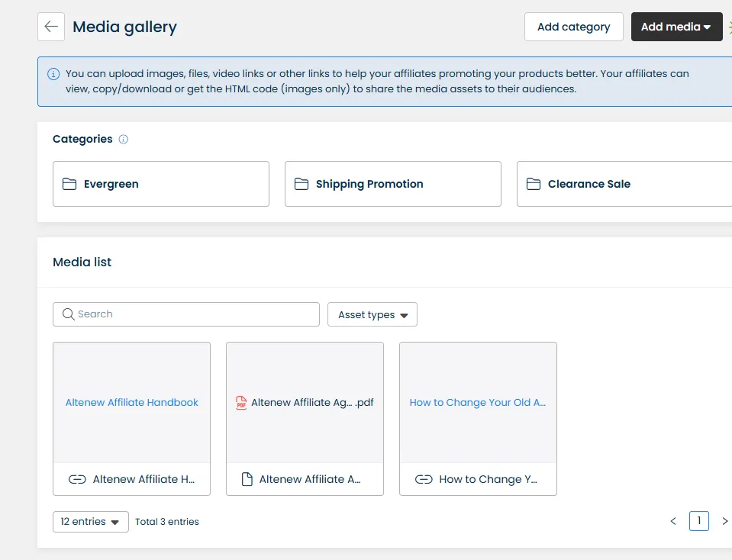Select page 1 in the pagination
This screenshot has height=560, width=732.
[x=698, y=520]
